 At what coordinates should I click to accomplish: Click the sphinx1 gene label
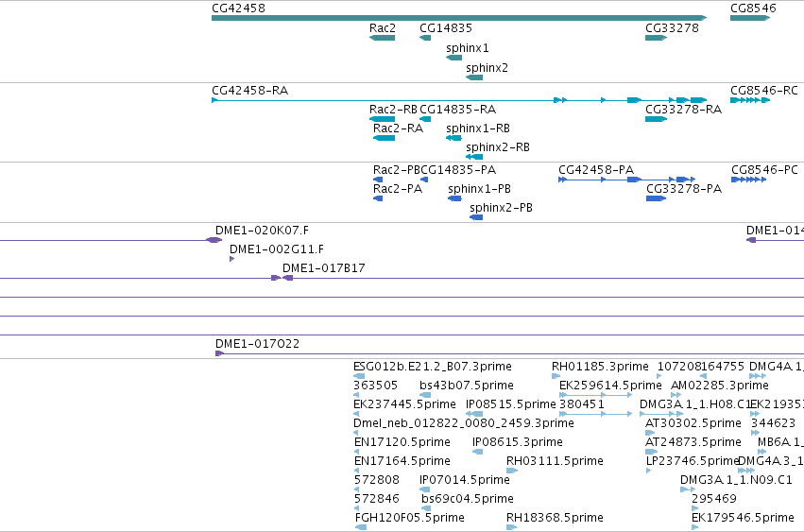[468, 48]
